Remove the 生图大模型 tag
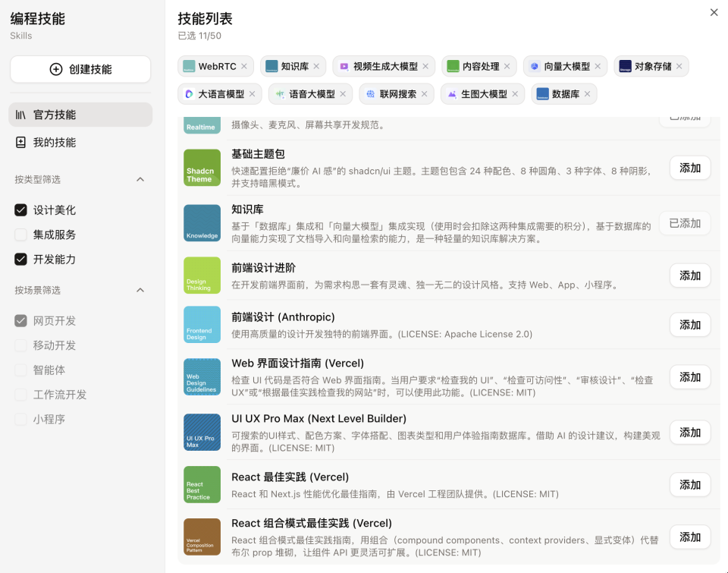The image size is (728, 573). pyautogui.click(x=515, y=94)
